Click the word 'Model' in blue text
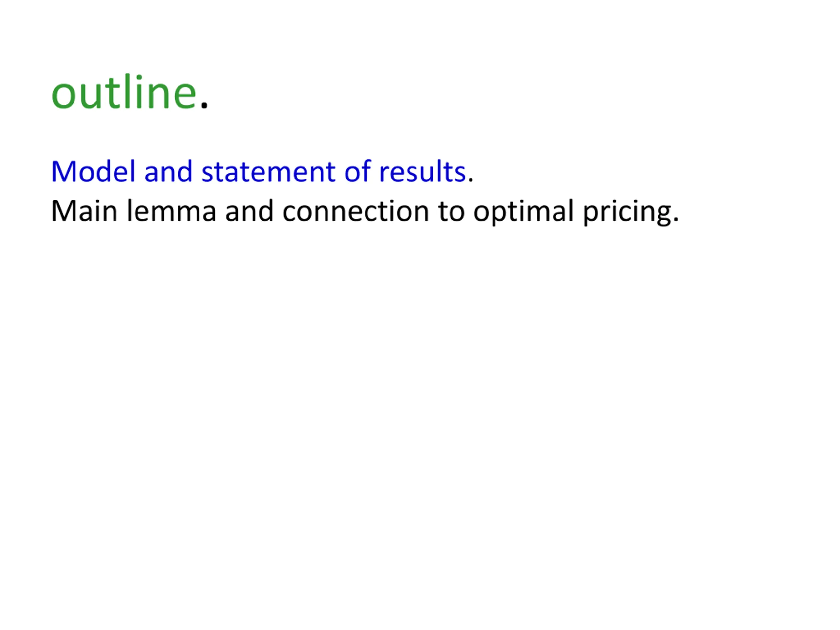Viewport: 840px width, 630px height. pos(93,172)
